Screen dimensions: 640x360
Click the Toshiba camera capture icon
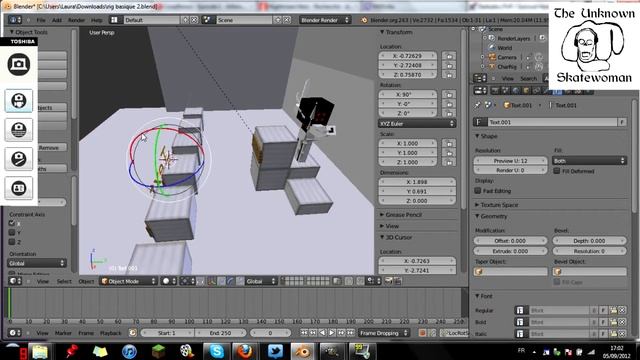point(18,64)
